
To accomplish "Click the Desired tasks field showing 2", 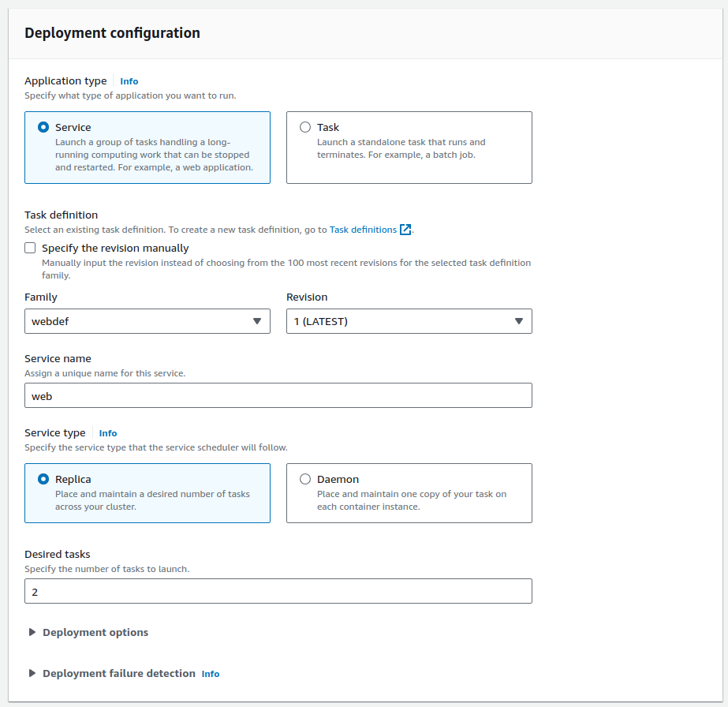I will 278,591.
